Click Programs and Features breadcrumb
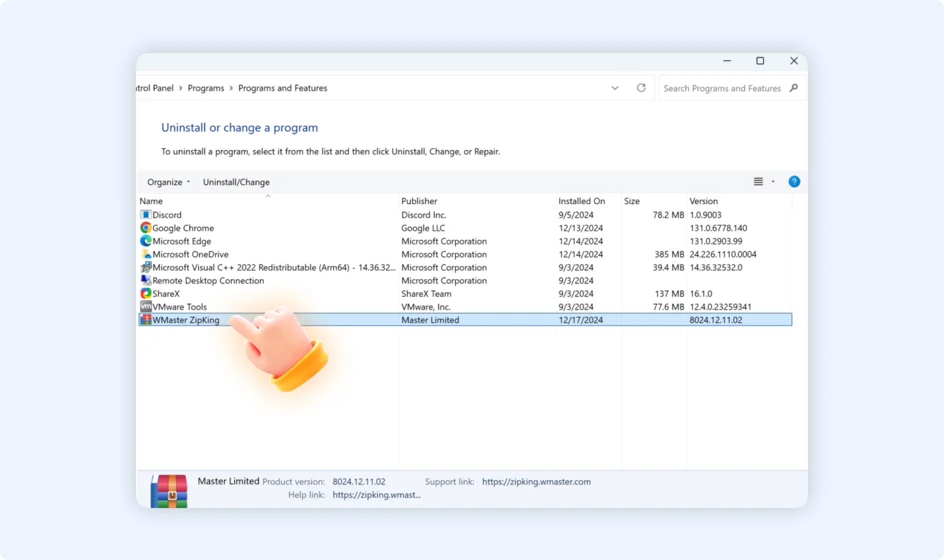This screenshot has height=560, width=944. tap(282, 88)
